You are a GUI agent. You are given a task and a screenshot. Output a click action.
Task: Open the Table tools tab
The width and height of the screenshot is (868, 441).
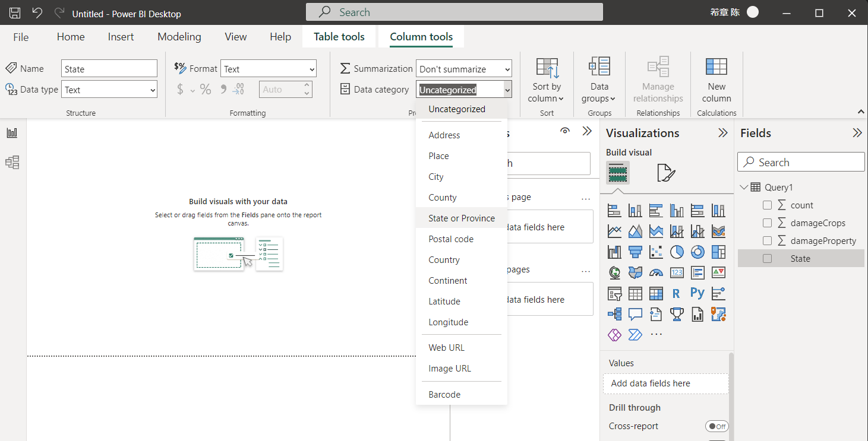tap(339, 37)
